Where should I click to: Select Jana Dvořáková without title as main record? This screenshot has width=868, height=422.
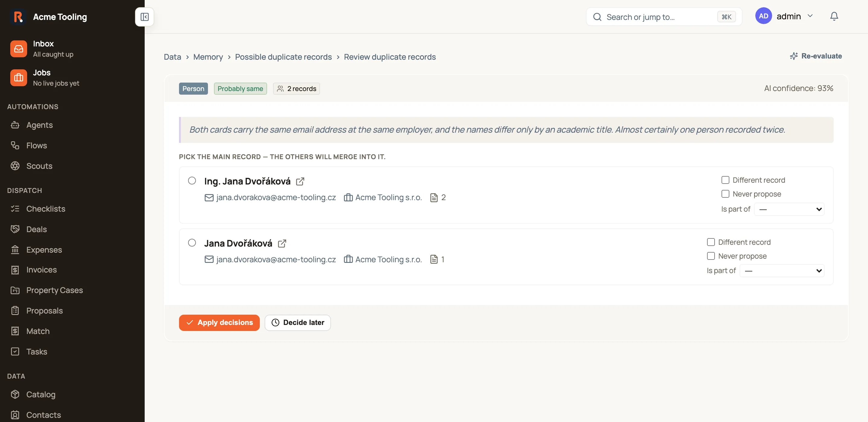coord(192,243)
